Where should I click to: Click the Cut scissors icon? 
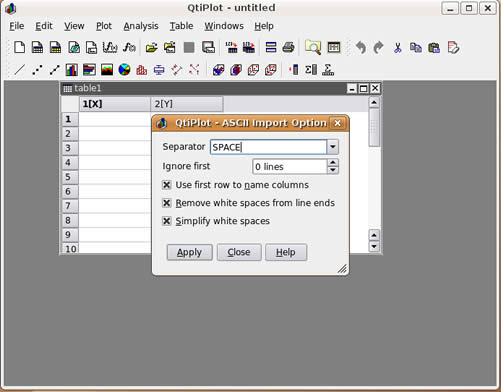pyautogui.click(x=397, y=47)
